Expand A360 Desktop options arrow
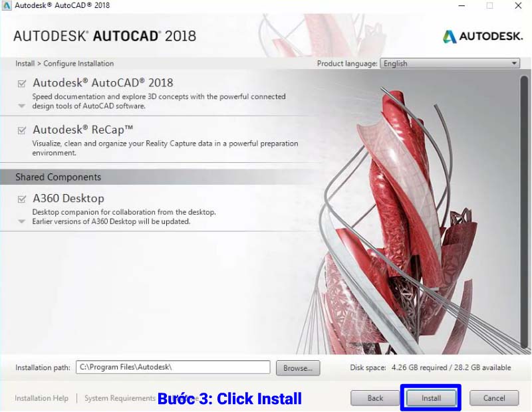 click(22, 221)
